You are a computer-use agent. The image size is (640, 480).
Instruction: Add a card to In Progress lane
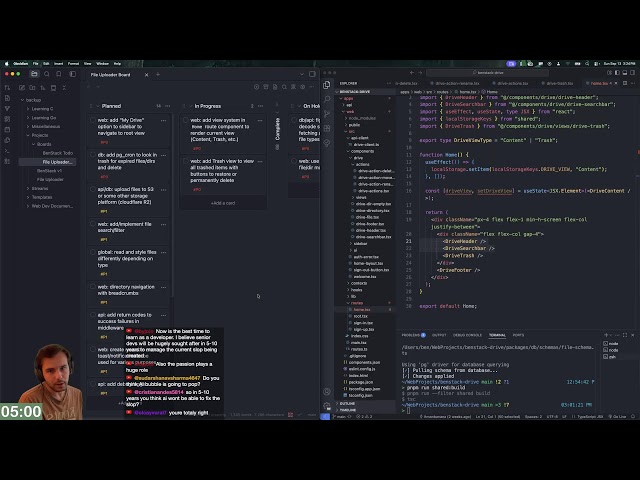[223, 203]
